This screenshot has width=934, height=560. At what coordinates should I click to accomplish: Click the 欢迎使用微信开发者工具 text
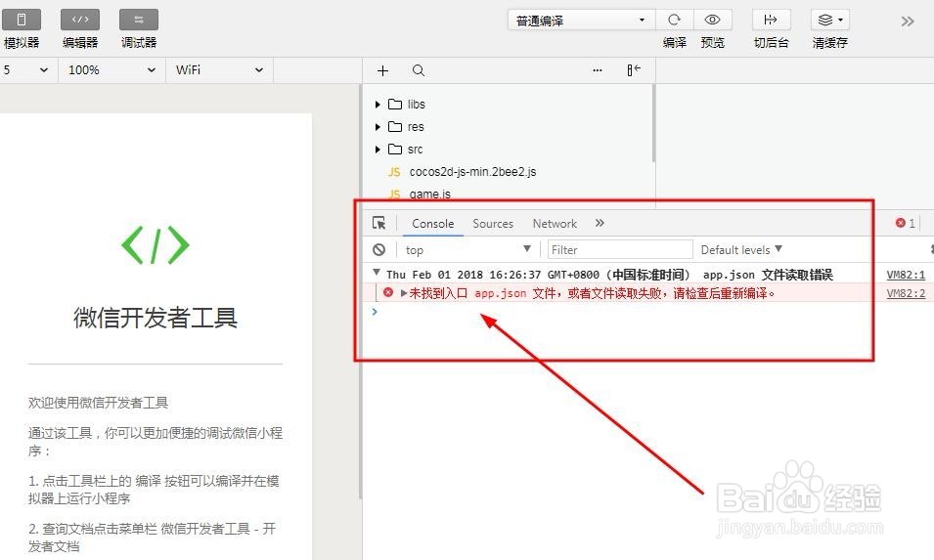click(x=98, y=403)
